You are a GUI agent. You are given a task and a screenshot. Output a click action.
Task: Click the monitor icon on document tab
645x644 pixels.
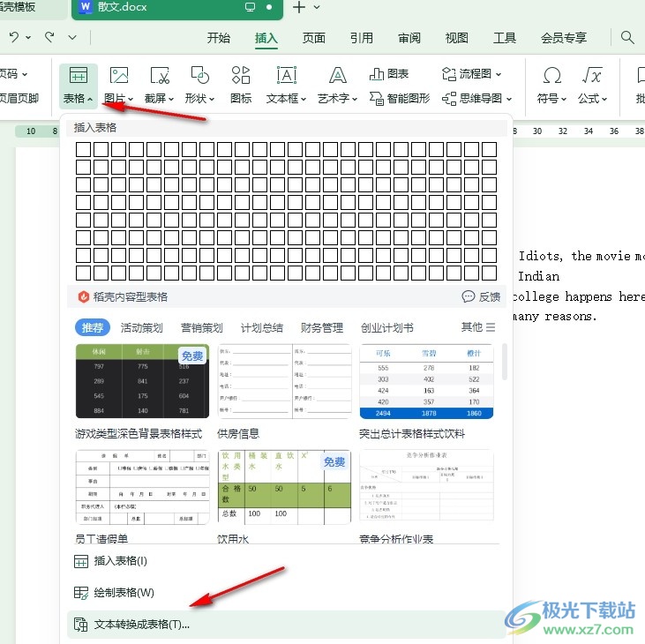pyautogui.click(x=250, y=7)
